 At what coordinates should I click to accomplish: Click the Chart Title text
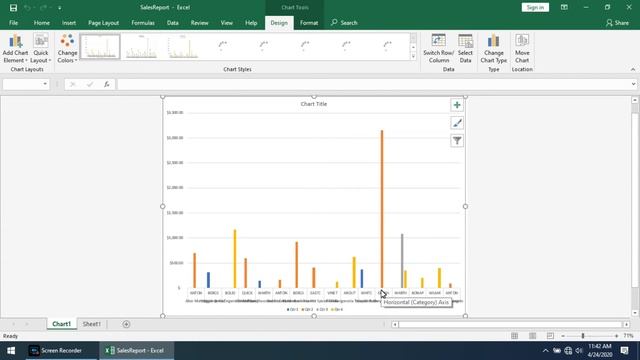[313, 104]
